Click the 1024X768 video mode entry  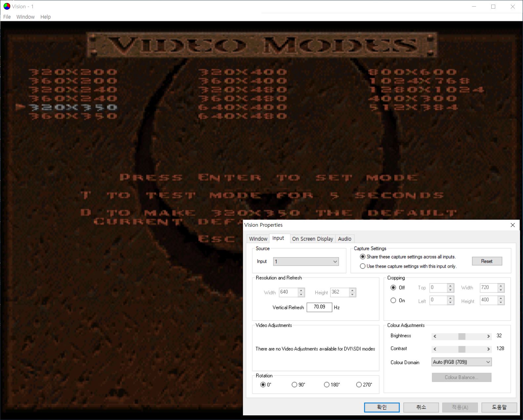tap(419, 81)
